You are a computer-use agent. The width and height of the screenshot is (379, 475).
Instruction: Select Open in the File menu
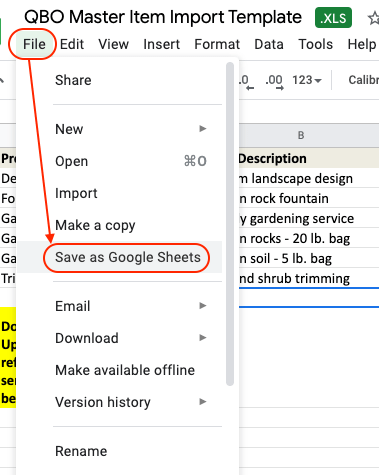(x=119, y=161)
